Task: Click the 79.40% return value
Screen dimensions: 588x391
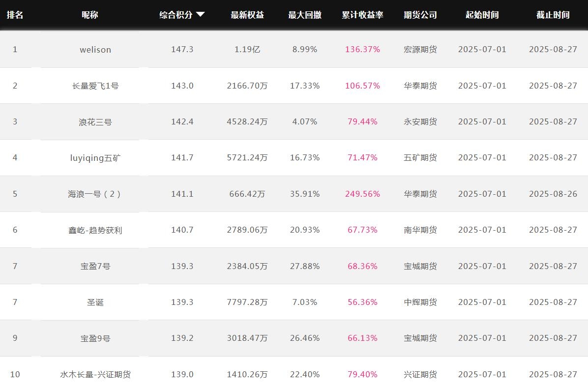Action: 363,374
